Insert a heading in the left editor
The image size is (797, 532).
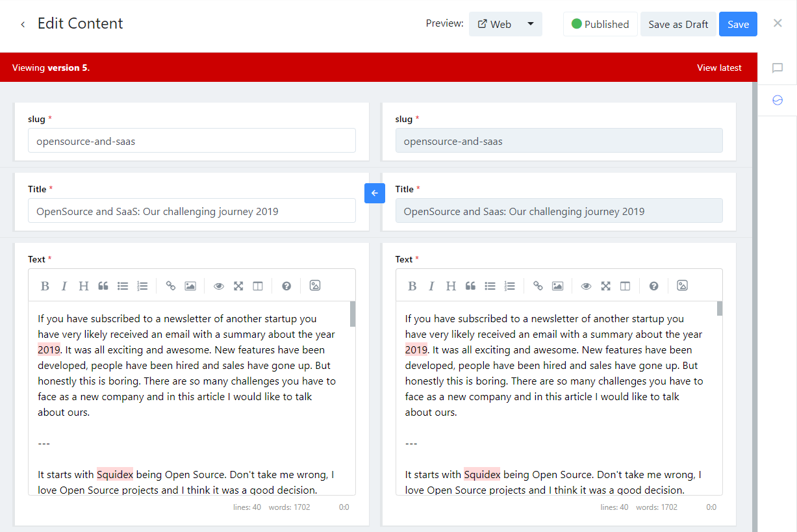[x=84, y=286]
